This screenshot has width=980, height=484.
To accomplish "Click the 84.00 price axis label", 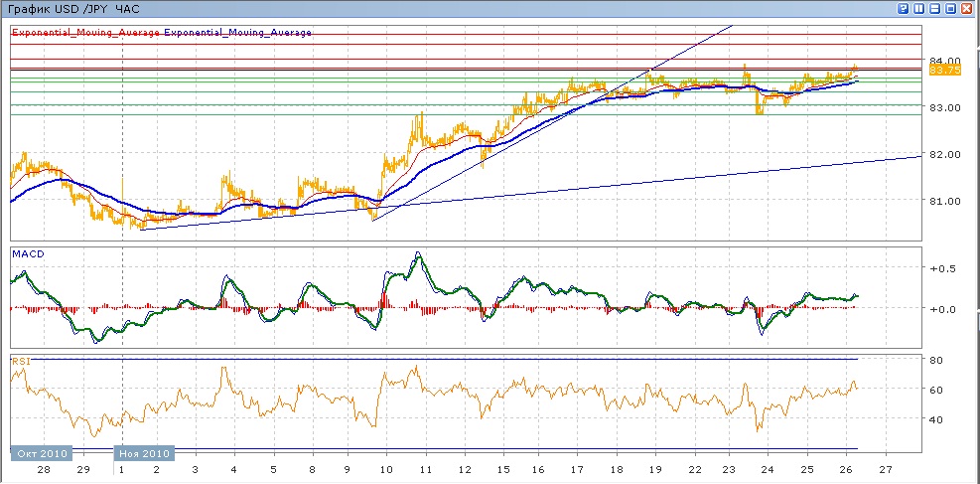I will pyautogui.click(x=944, y=60).
